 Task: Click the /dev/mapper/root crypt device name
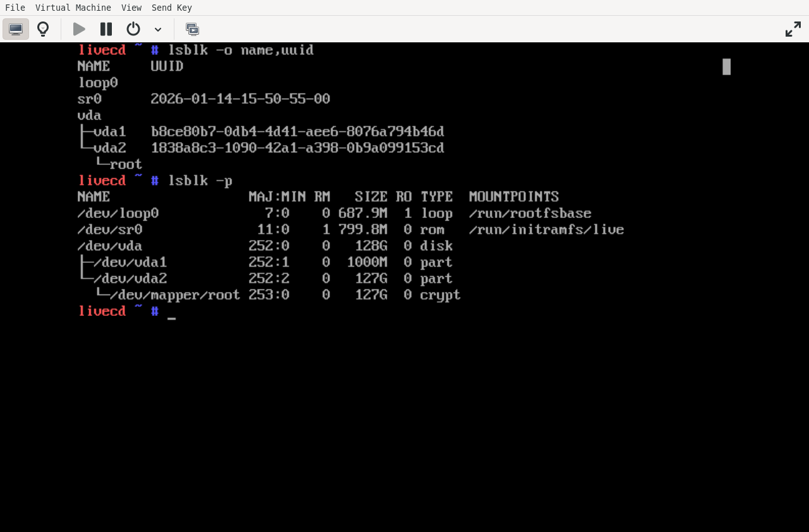pyautogui.click(x=175, y=295)
